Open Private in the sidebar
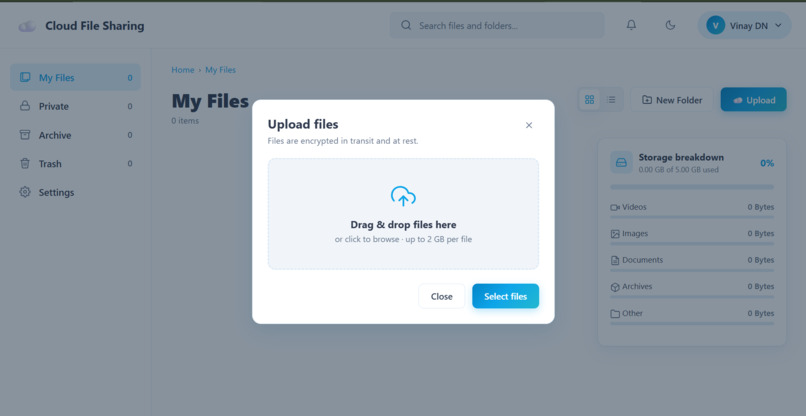Viewport: 806px width, 416px height. tap(75, 106)
